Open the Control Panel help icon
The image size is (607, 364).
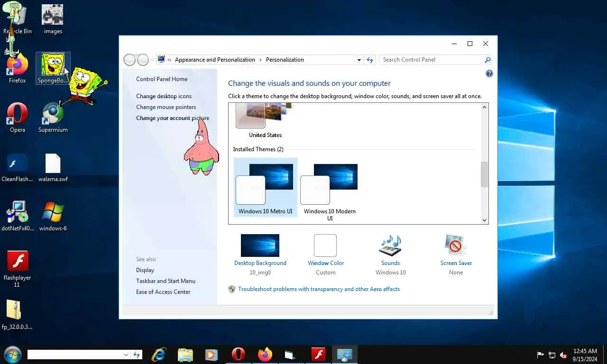pos(489,73)
